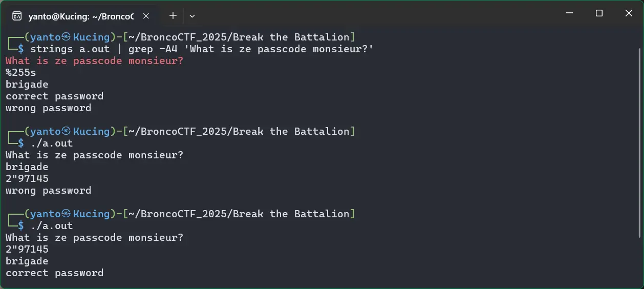
Task: Click the brigade line directly below %255s
Action: [27, 85]
